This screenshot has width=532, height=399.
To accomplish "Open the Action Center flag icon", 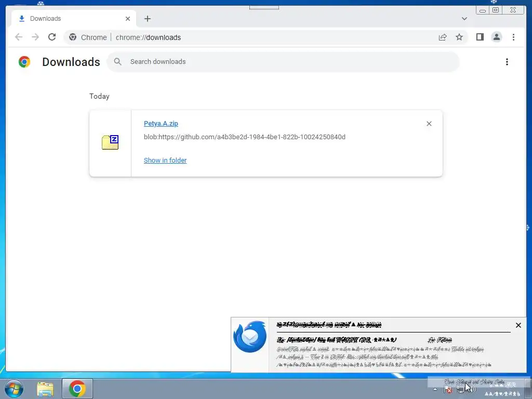I will click(448, 390).
